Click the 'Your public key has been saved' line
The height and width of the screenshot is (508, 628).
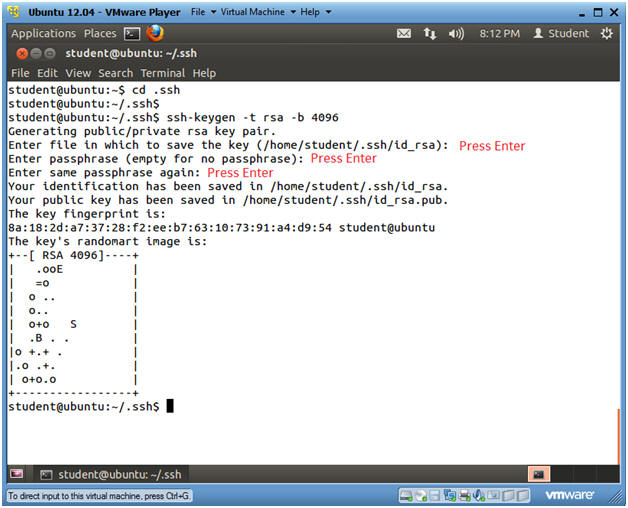[228, 200]
